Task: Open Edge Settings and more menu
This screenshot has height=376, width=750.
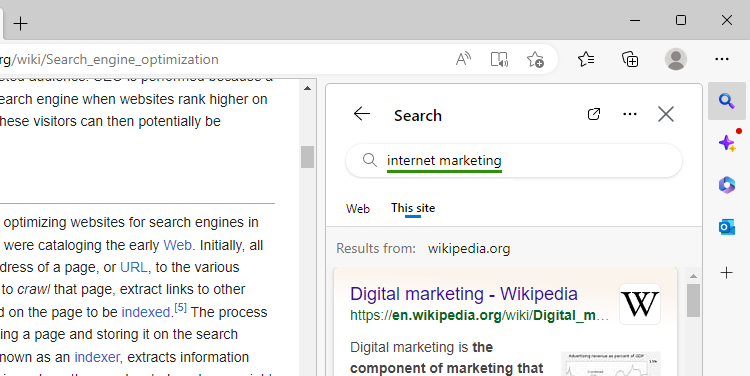Action: [721, 59]
